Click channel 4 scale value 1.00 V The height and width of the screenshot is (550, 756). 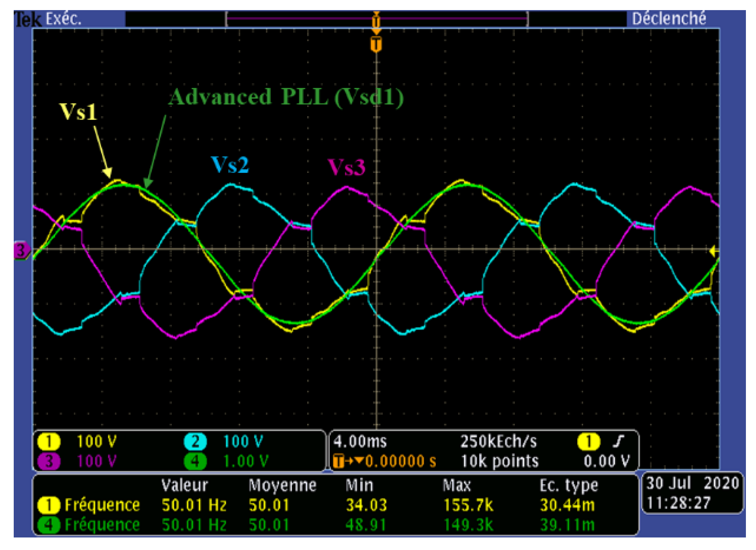(246, 461)
